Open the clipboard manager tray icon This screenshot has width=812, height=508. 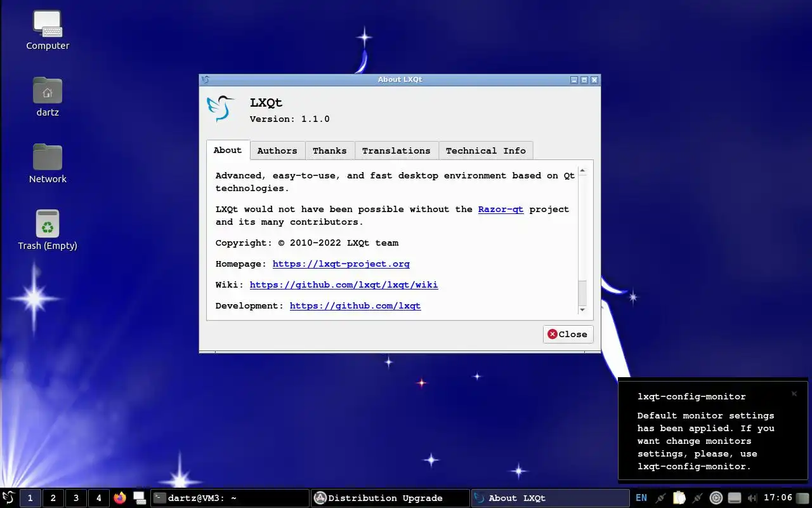coord(679,498)
